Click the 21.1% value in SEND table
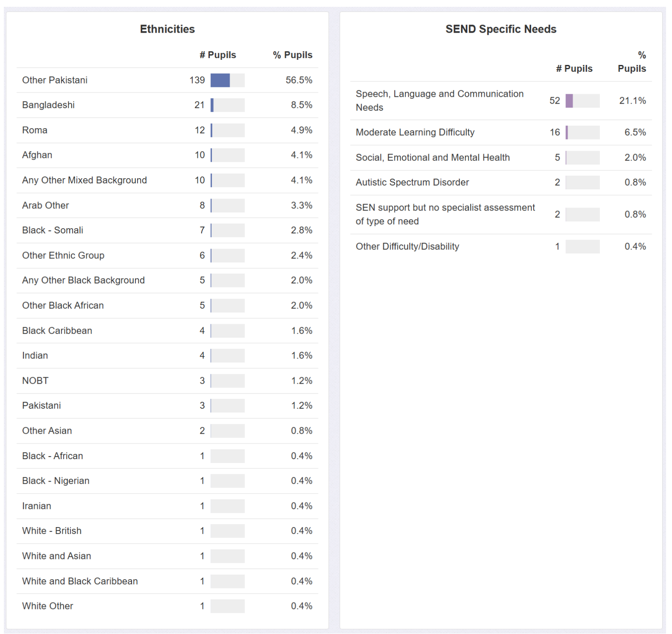 click(x=632, y=101)
